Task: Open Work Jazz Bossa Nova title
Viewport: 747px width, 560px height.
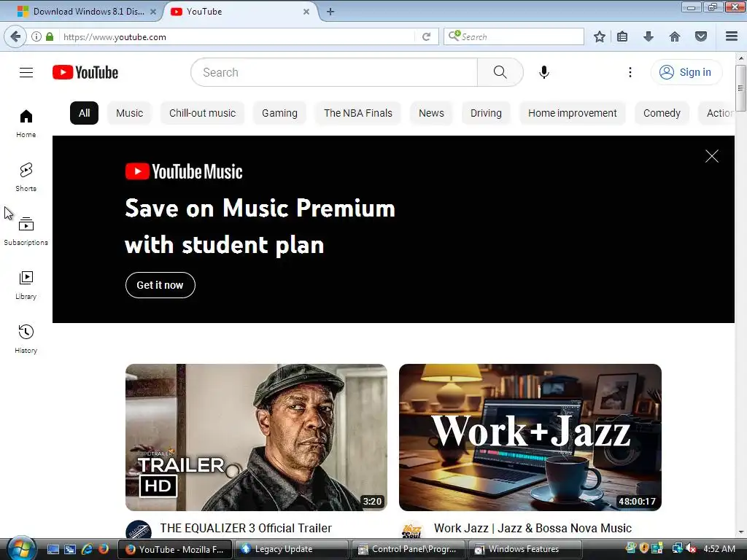Action: (x=533, y=528)
